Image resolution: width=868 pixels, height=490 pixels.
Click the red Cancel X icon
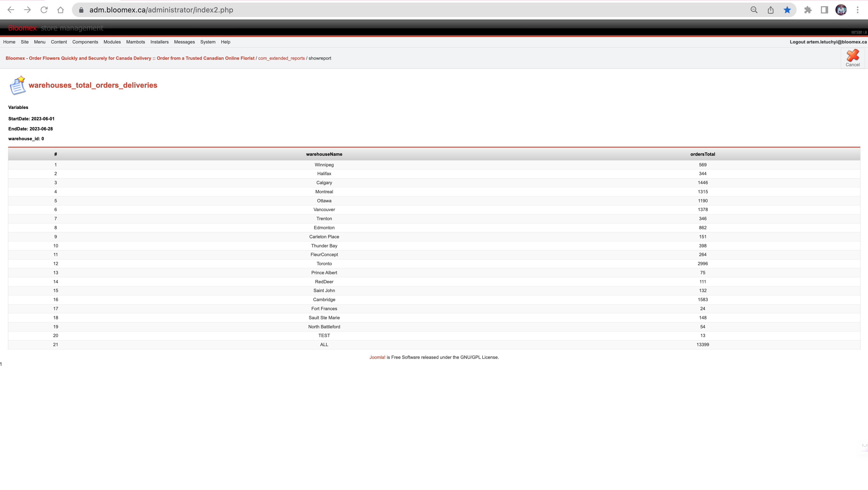pos(852,56)
